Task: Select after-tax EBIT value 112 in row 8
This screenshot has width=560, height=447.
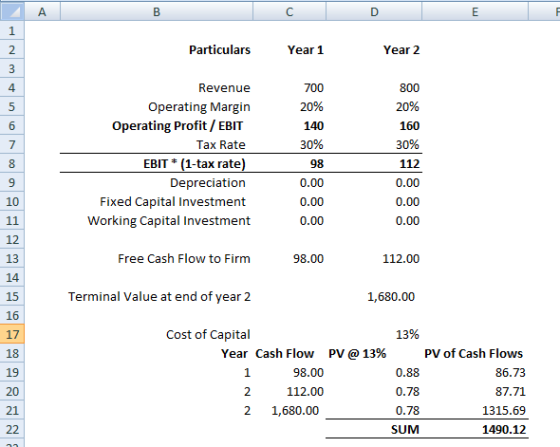Action: 409,164
